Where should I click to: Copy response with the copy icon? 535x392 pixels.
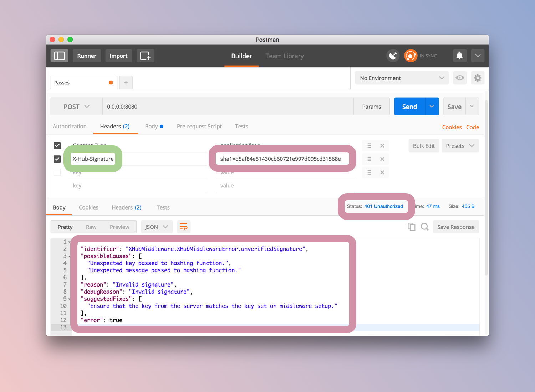(x=412, y=227)
